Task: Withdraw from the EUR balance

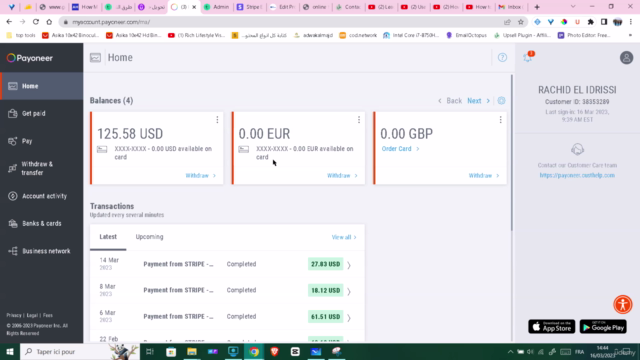Action: tap(342, 176)
